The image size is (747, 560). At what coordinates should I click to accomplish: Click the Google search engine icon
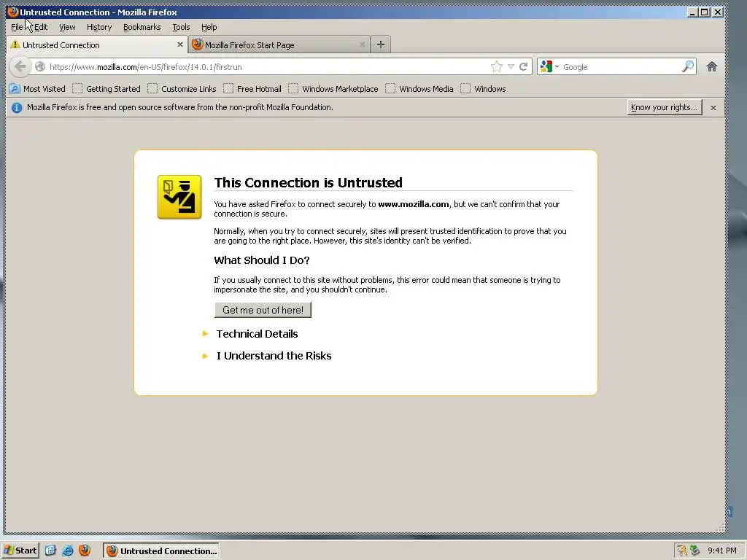[x=546, y=66]
